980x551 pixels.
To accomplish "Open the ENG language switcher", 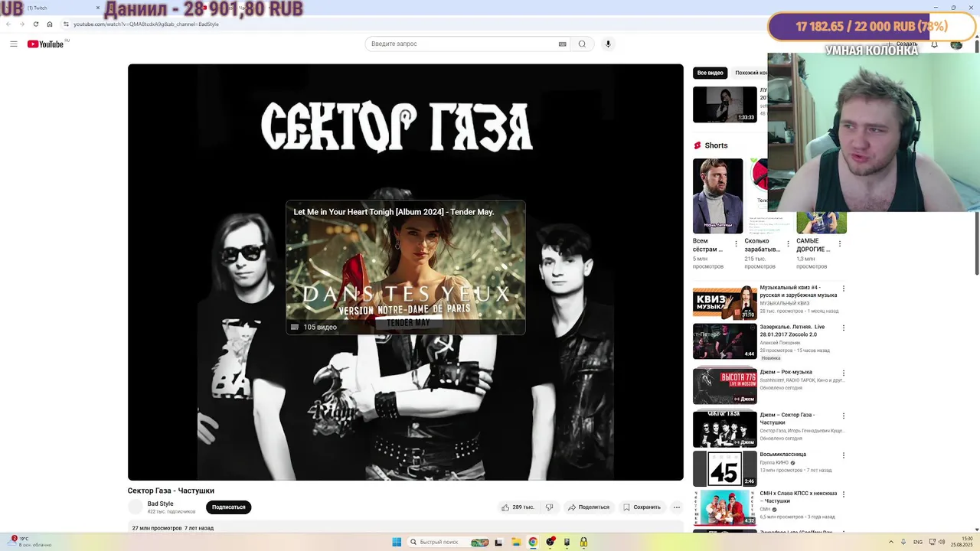I will [918, 542].
